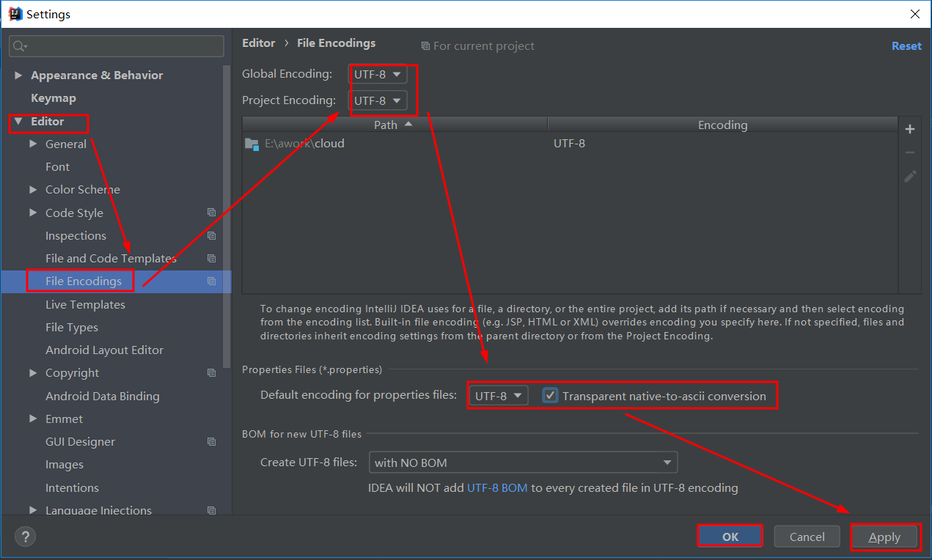
Task: Open the Create UTF-8 files dropdown
Action: pyautogui.click(x=523, y=463)
